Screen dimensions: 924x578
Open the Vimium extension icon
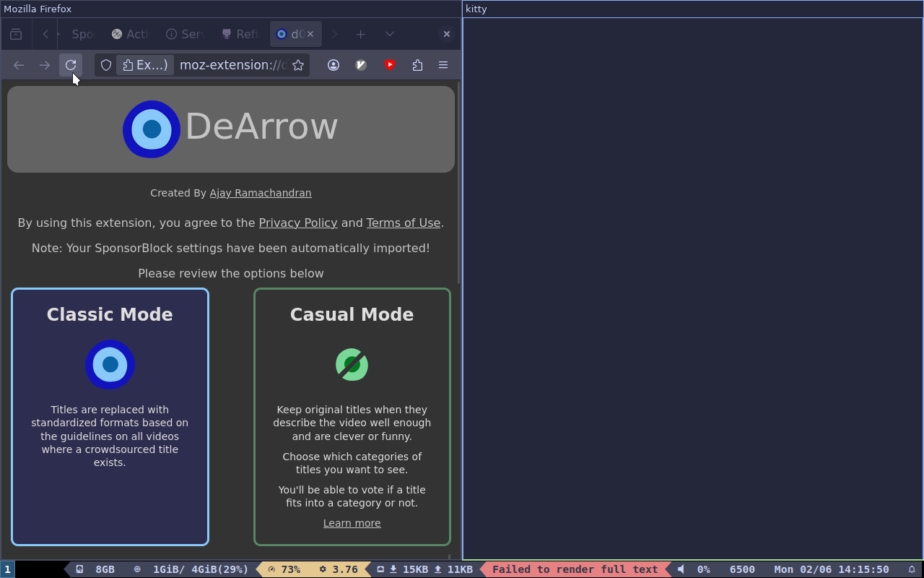coord(362,65)
